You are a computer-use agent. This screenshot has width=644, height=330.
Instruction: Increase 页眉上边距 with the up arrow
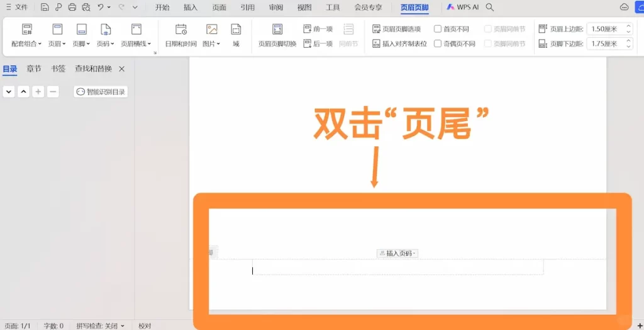pos(628,26)
